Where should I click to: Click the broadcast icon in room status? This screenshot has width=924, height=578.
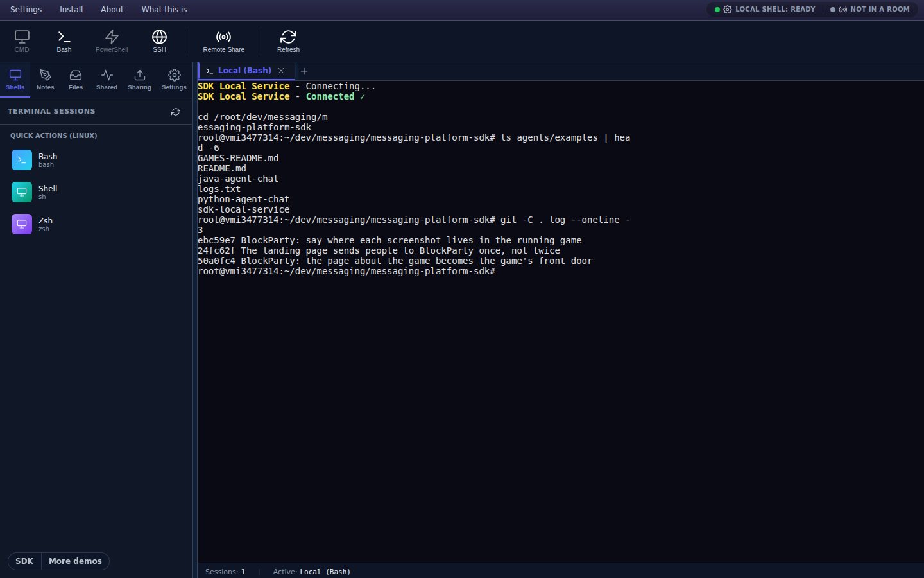[843, 10]
